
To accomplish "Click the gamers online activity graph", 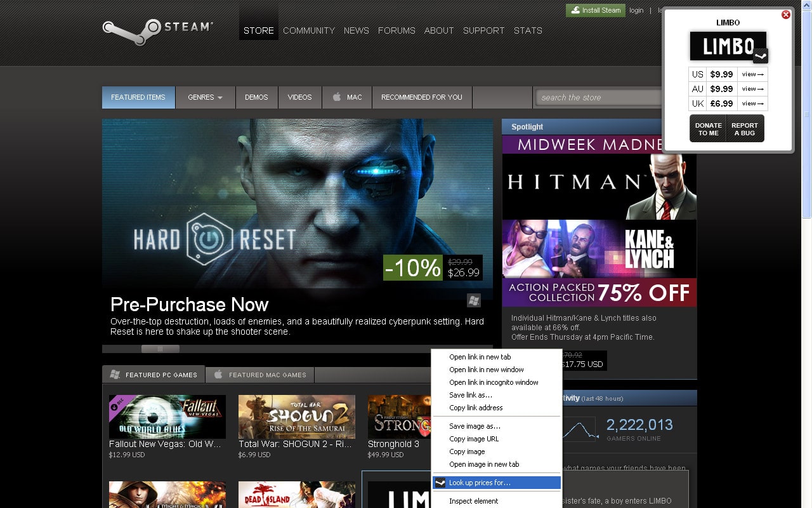I will [x=580, y=429].
